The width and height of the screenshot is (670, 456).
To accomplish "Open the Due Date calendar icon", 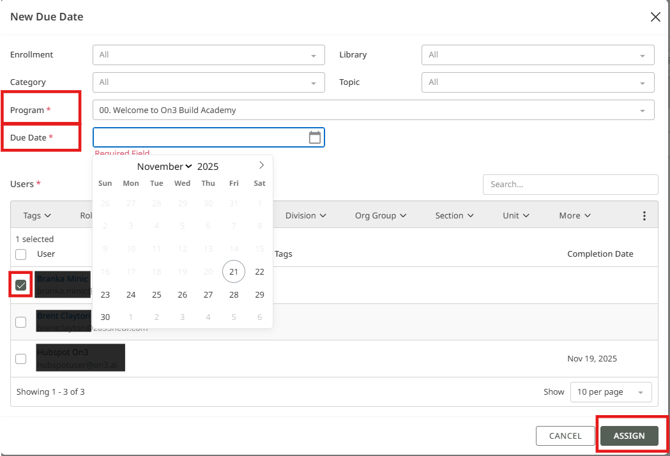I will click(314, 137).
